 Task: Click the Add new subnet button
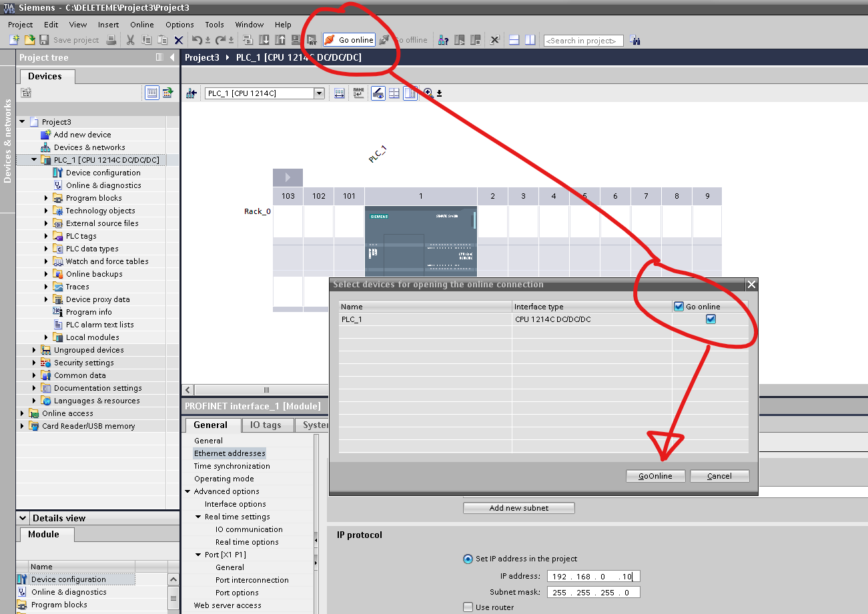518,508
